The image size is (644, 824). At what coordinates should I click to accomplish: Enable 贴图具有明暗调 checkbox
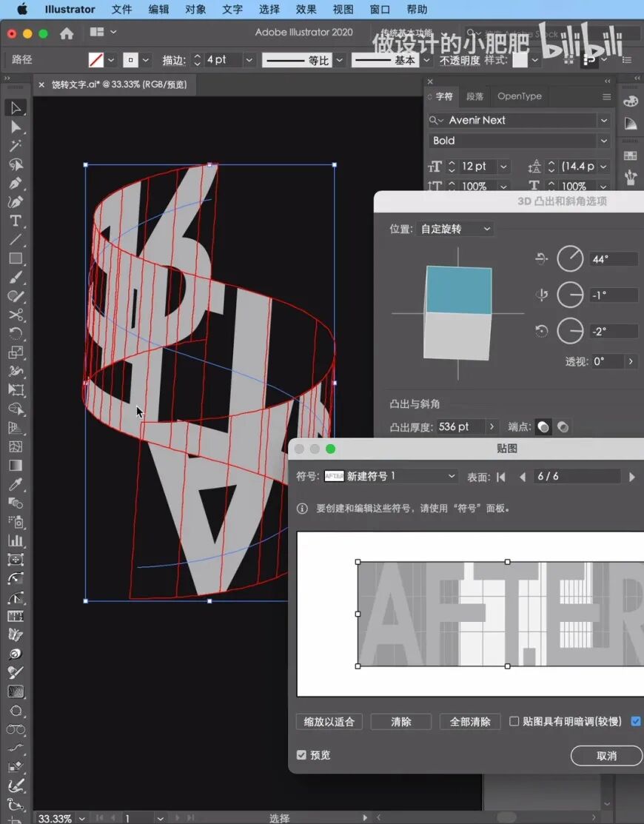point(514,722)
